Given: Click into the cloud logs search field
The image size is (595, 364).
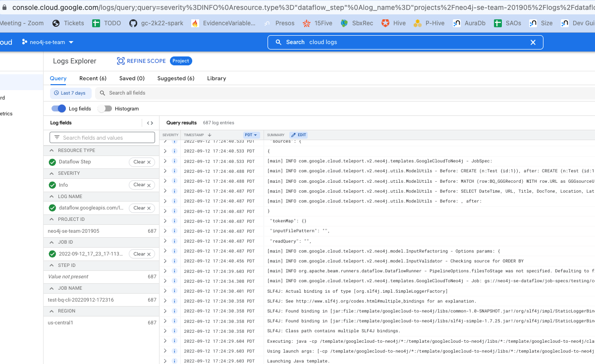Looking at the screenshot, I should 405,42.
